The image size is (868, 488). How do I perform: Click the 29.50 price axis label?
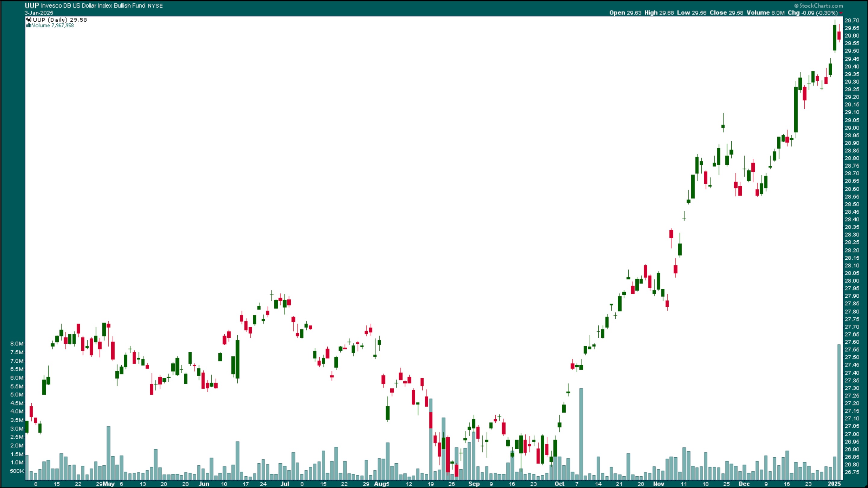pos(851,51)
